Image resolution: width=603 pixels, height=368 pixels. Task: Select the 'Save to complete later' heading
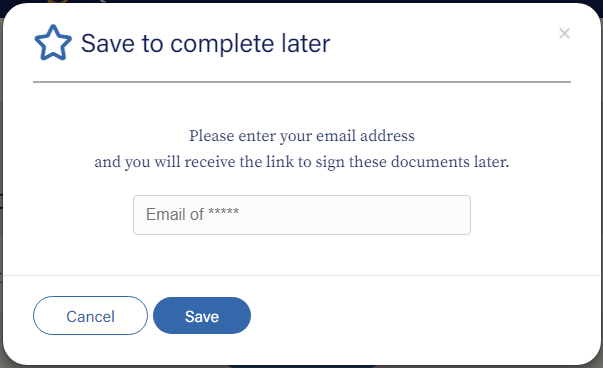point(205,43)
